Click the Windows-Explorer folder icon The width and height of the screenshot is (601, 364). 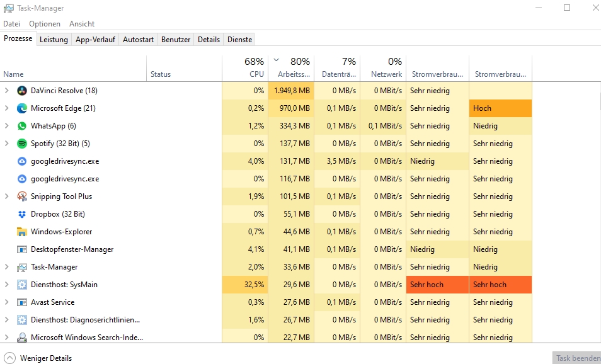tap(22, 232)
